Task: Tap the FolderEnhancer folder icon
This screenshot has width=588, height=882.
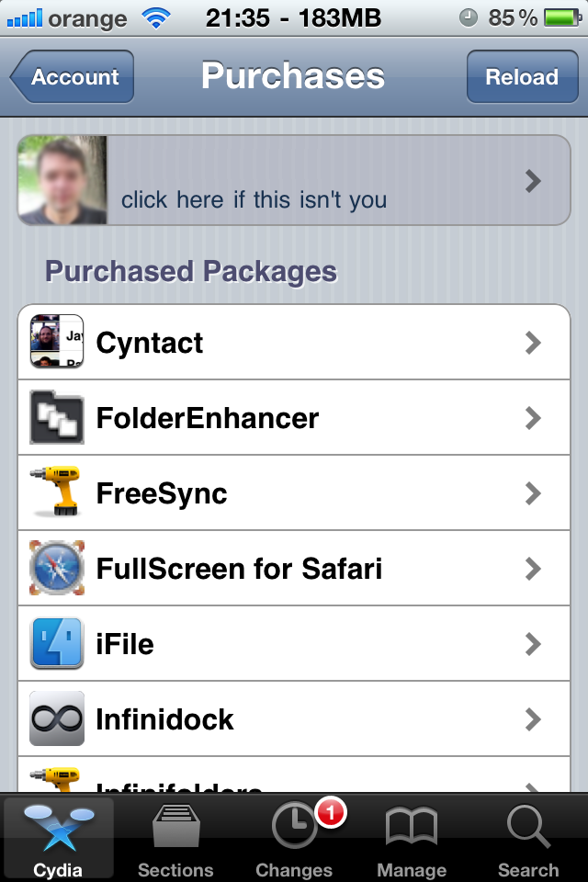Action: [x=57, y=417]
